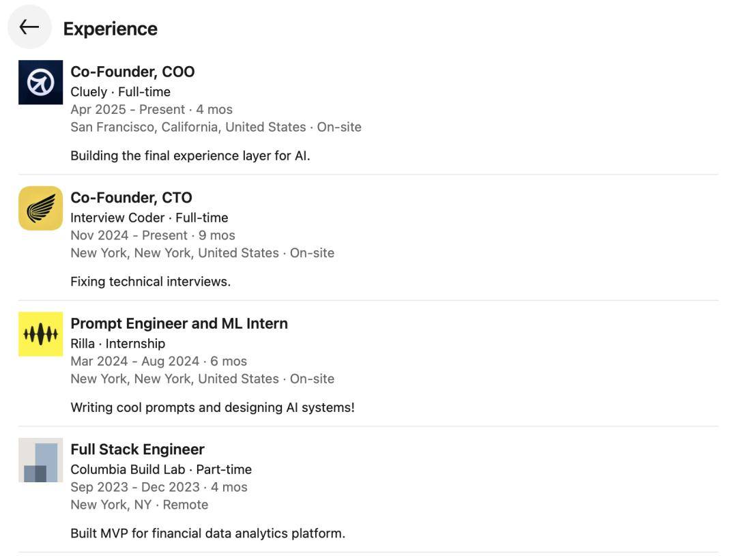Click the Rilla · Internship company line
Image resolution: width=737 pixels, height=560 pixels.
point(117,343)
